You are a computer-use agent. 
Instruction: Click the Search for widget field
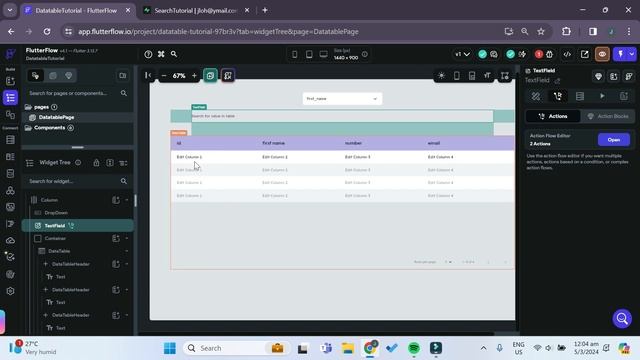pos(77,181)
